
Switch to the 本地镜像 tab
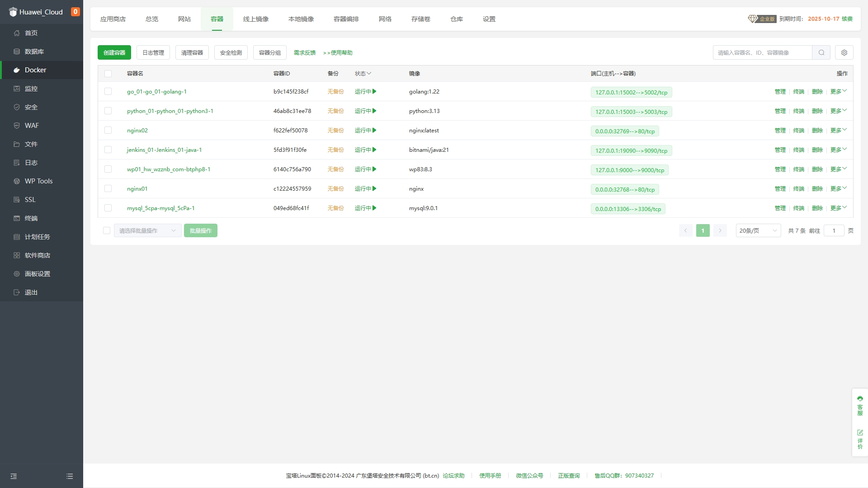tap(301, 19)
